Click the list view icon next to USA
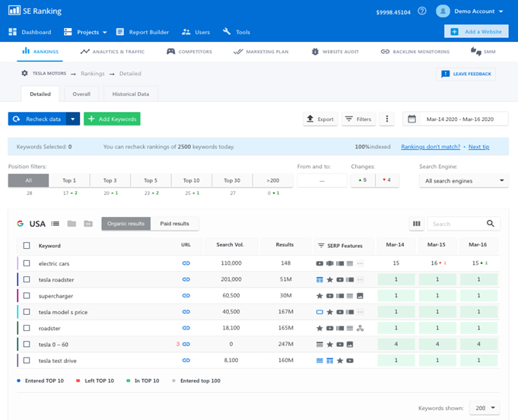Screen dimensions: 518x420 pyautogui.click(x=56, y=224)
